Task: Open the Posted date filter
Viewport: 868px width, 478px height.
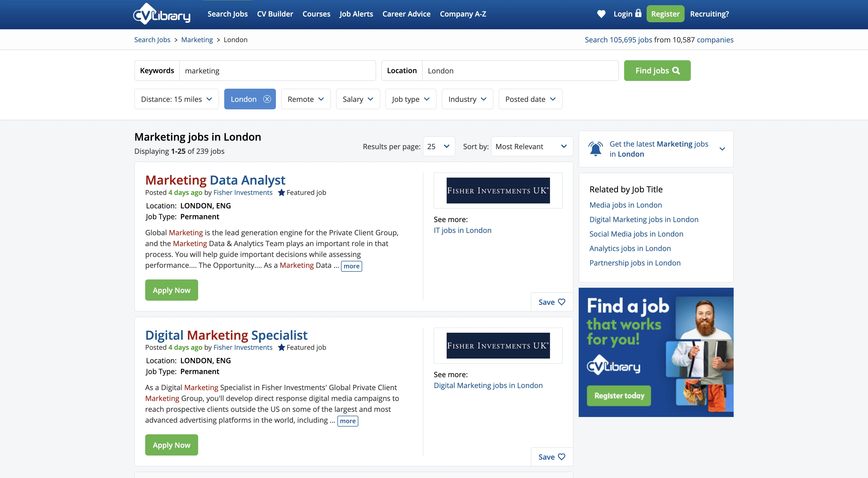Action: (x=530, y=99)
